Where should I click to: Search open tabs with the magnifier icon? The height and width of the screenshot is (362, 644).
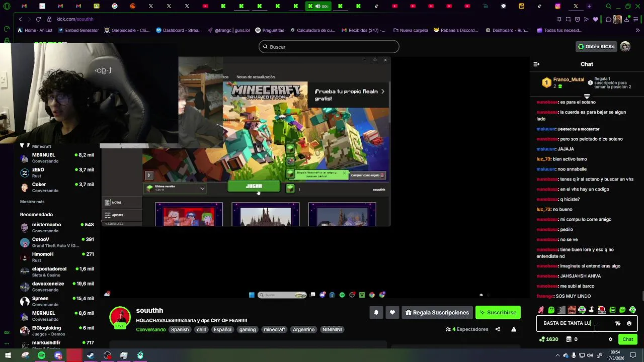tap(608, 6)
